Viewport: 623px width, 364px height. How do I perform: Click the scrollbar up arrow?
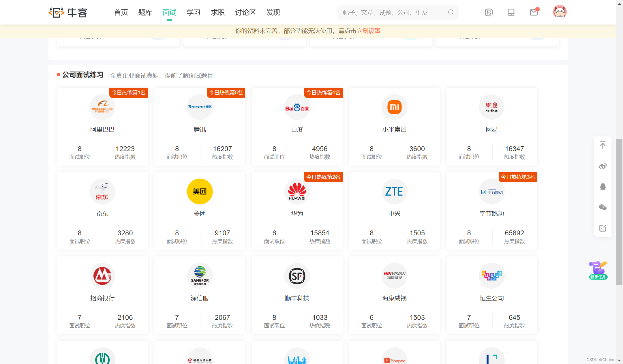[619, 4]
